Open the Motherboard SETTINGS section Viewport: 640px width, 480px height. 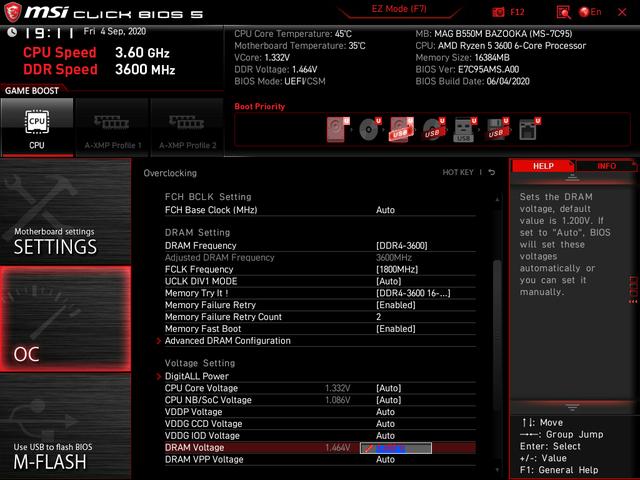[x=65, y=211]
